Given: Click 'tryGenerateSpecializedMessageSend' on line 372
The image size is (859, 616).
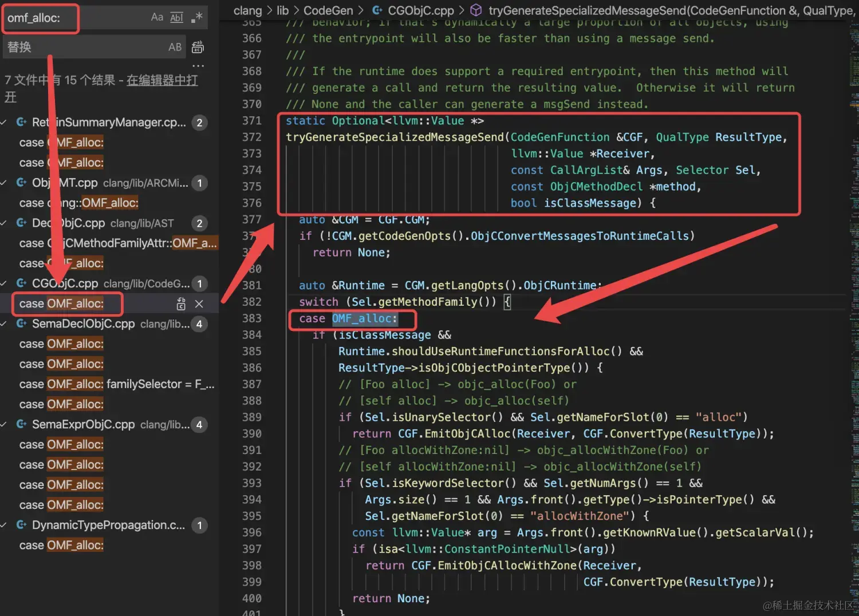Looking at the screenshot, I should point(395,137).
